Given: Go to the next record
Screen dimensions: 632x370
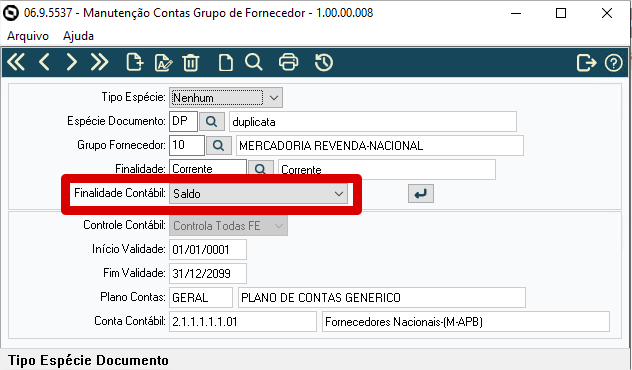Looking at the screenshot, I should coord(71,62).
